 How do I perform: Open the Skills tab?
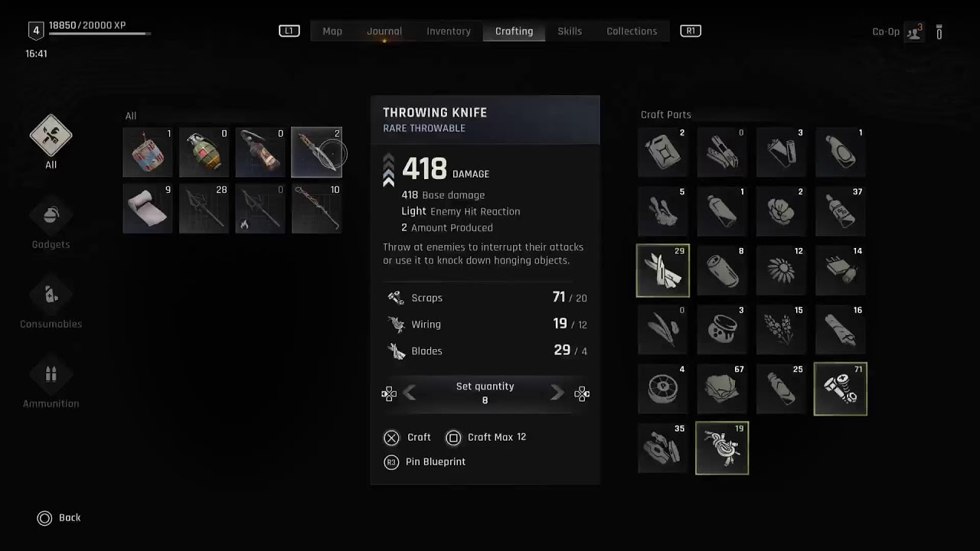tap(570, 31)
